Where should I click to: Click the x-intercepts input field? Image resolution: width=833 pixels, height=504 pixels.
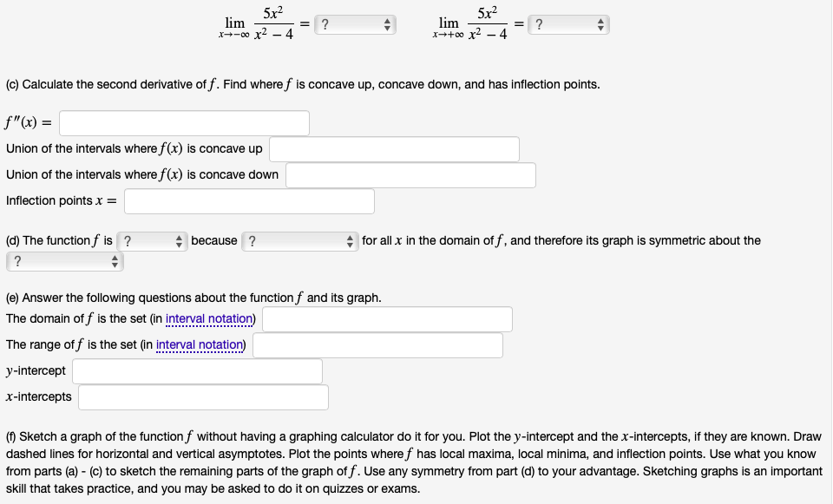[204, 396]
